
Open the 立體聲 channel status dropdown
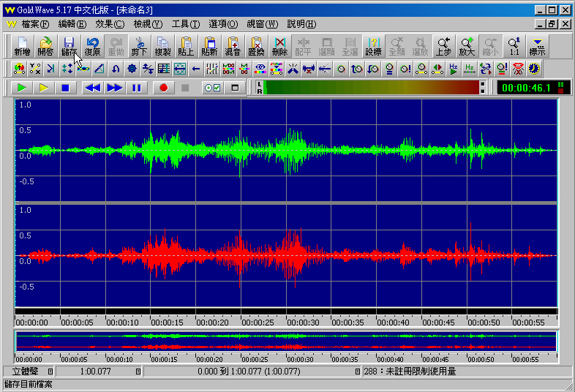[x=51, y=372]
